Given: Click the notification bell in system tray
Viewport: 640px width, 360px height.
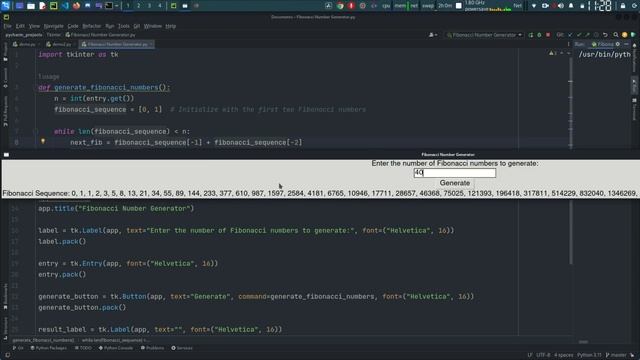Looking at the screenshot, I should [571, 6].
